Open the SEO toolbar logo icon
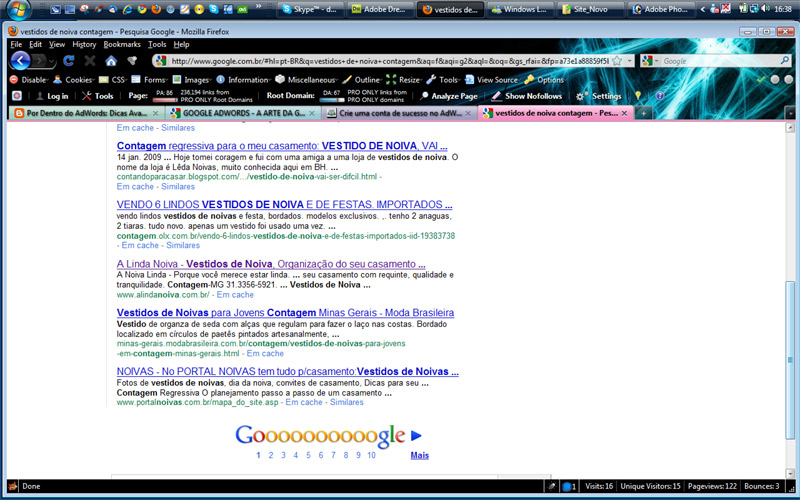 point(17,95)
